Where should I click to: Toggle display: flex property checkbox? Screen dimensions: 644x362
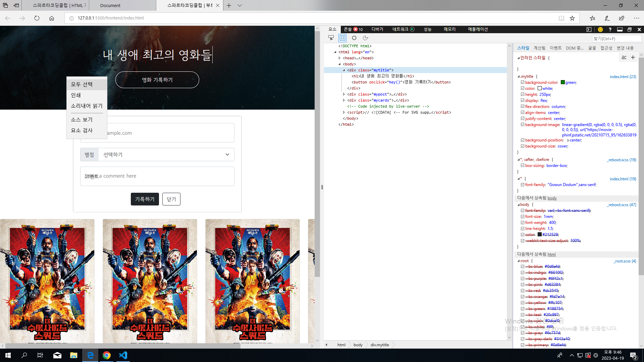pos(523,101)
